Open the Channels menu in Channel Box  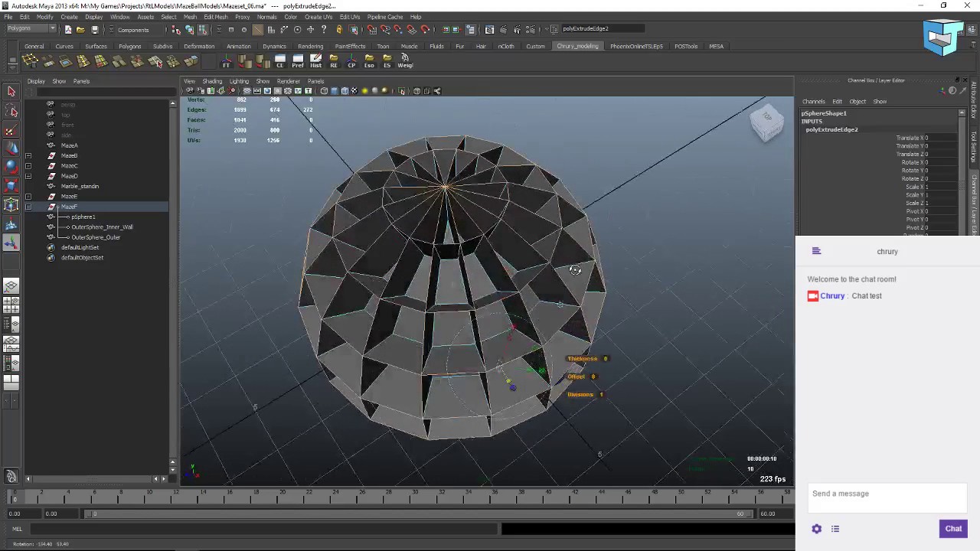click(x=813, y=102)
